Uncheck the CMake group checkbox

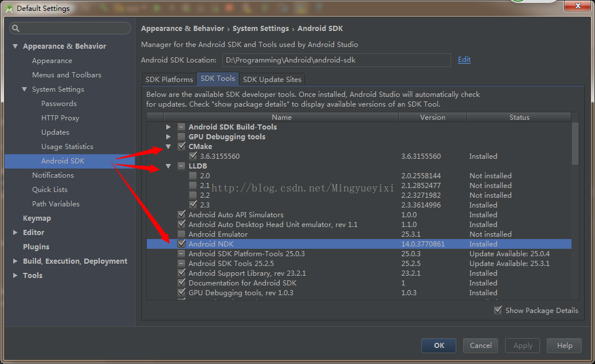pos(181,146)
